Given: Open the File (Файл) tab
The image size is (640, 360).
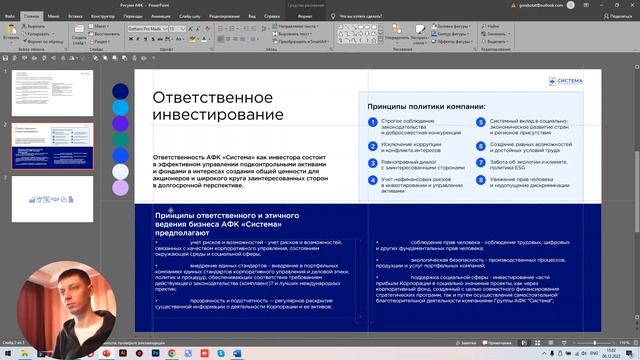Looking at the screenshot, I should tap(10, 16).
